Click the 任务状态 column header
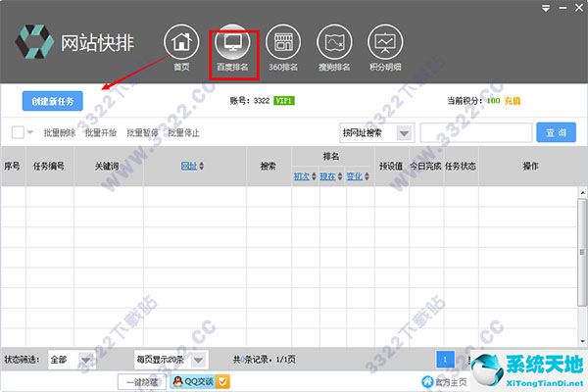The width and height of the screenshot is (588, 392). click(x=461, y=166)
